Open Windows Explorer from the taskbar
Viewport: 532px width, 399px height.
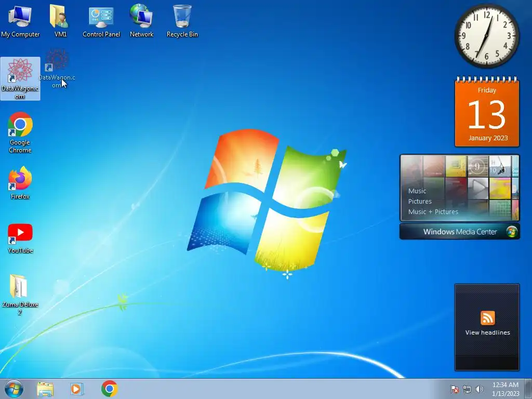(45, 389)
